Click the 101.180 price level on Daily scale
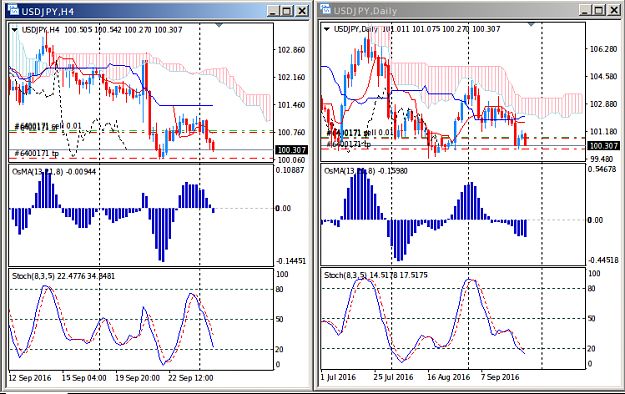625x394 pixels. pyautogui.click(x=603, y=132)
